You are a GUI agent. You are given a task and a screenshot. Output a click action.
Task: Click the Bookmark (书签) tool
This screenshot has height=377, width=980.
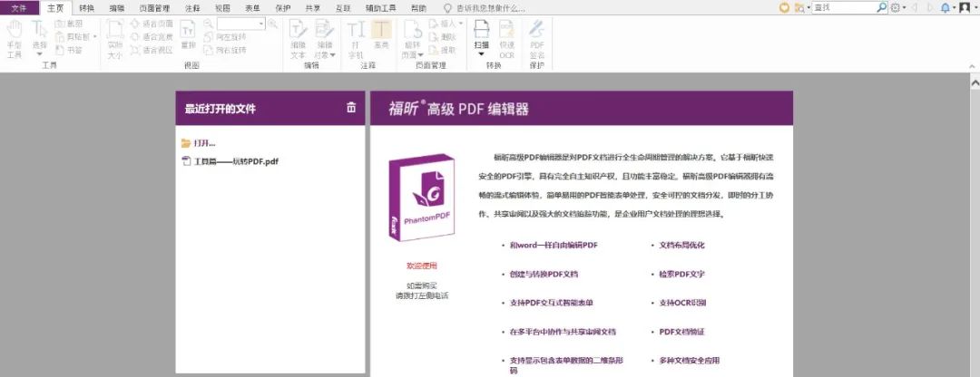(69, 50)
